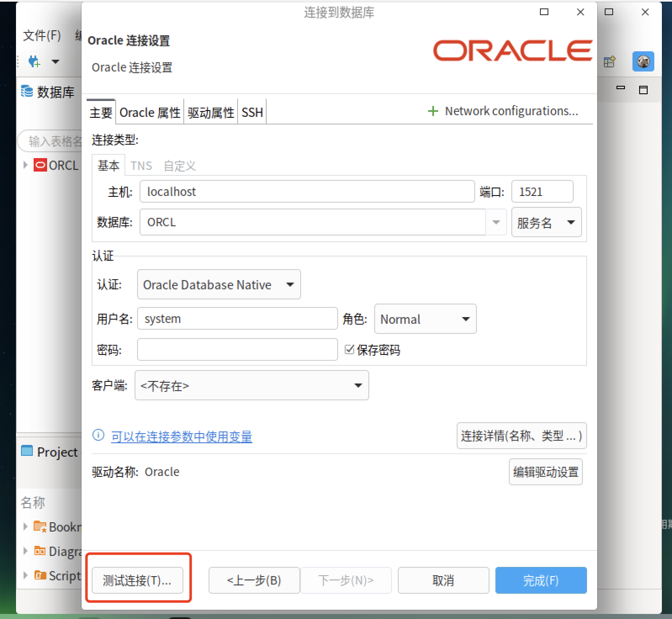Click the Bookmarks folder icon

tap(40, 526)
